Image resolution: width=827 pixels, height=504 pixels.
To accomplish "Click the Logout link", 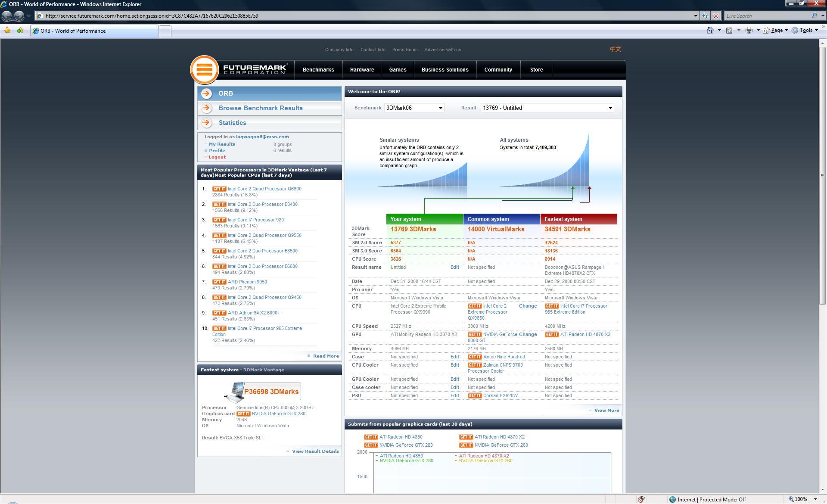I will [x=217, y=157].
